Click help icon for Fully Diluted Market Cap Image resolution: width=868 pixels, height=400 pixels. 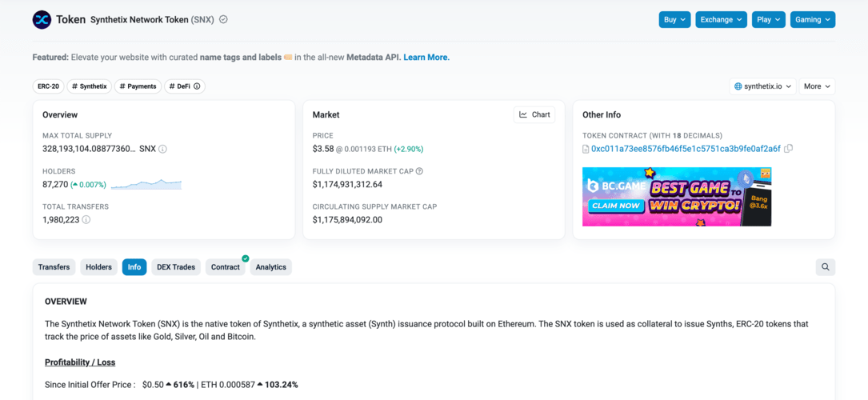pos(419,171)
